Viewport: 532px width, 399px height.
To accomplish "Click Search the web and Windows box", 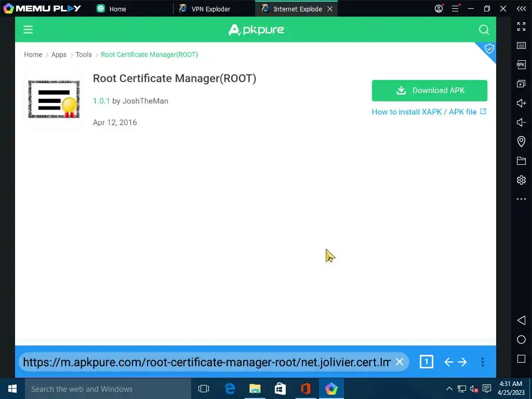I will point(108,389).
